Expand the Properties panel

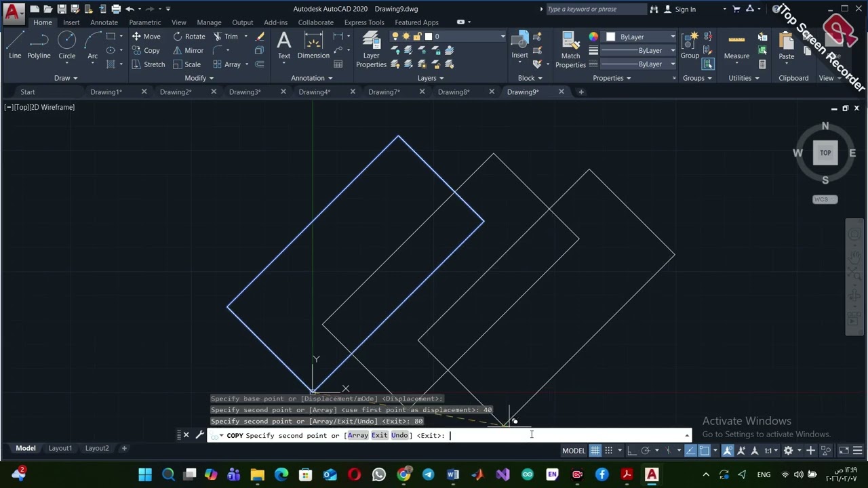[x=612, y=78]
